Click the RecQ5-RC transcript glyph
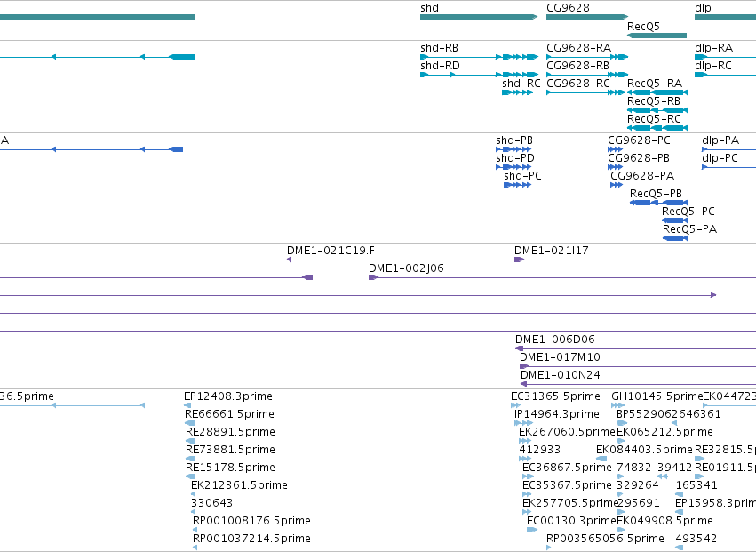This screenshot has height=552, width=756. click(657, 128)
